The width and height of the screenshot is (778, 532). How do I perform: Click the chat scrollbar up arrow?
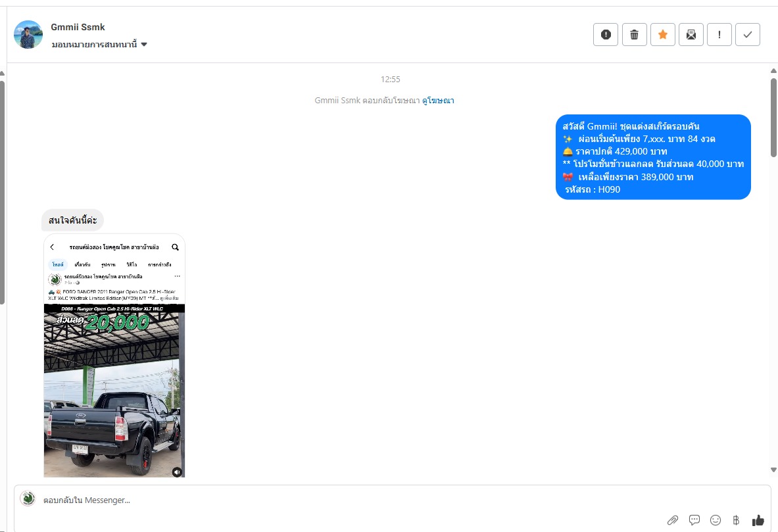[773, 71]
